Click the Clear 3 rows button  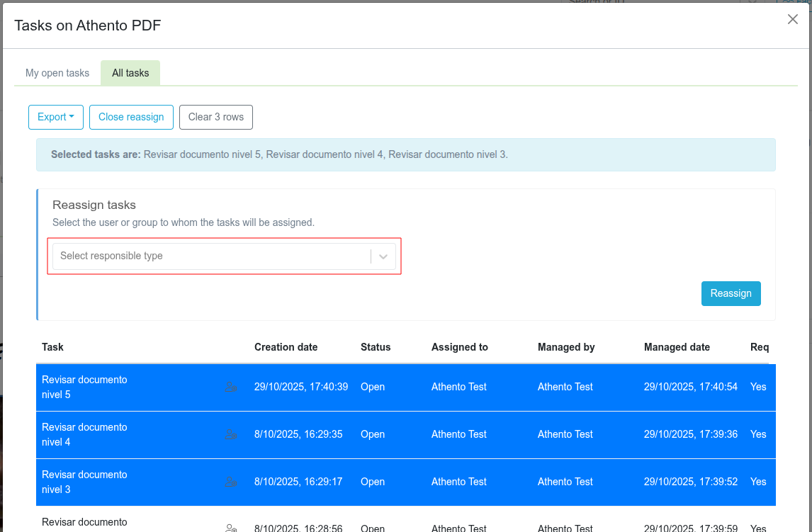(x=216, y=118)
